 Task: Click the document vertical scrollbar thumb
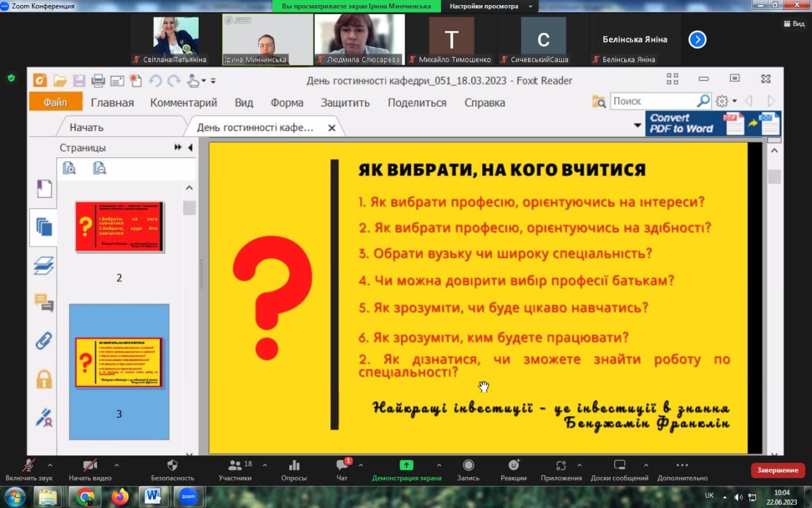point(774,177)
